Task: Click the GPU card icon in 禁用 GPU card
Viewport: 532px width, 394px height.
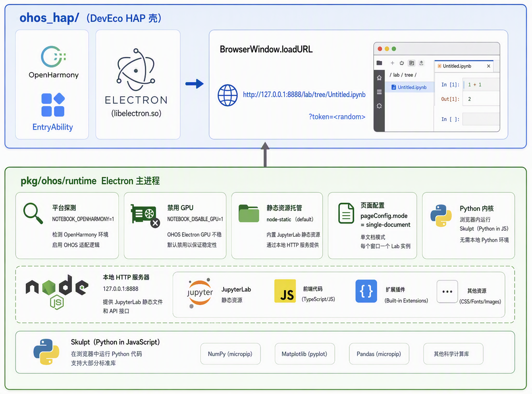Action: 145,215
